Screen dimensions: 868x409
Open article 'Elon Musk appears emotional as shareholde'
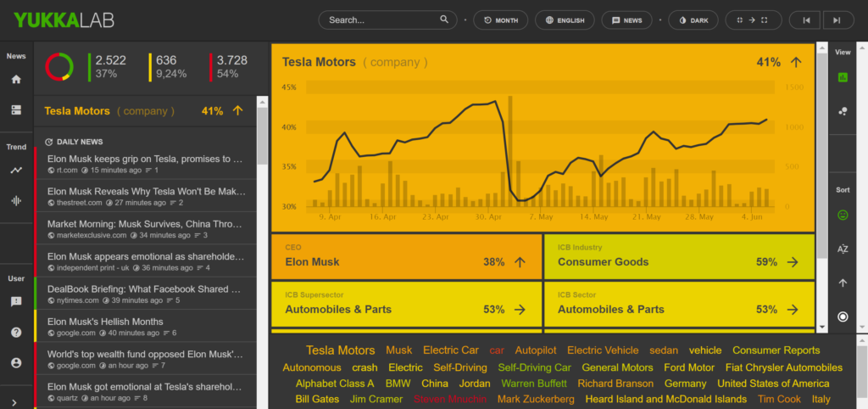(145, 261)
